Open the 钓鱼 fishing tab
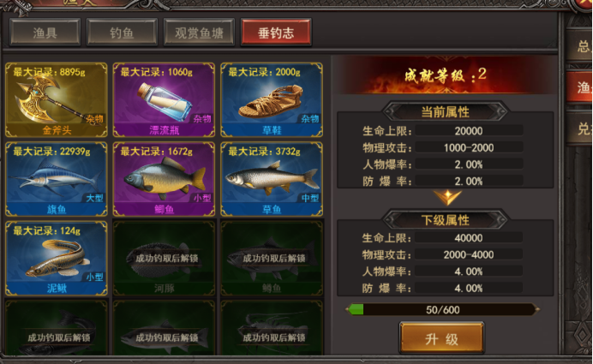The image size is (593, 364). (122, 33)
